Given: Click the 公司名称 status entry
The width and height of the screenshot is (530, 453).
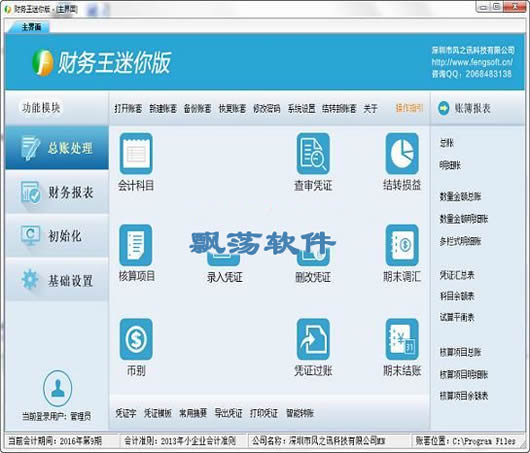Looking at the screenshot, I should [318, 440].
